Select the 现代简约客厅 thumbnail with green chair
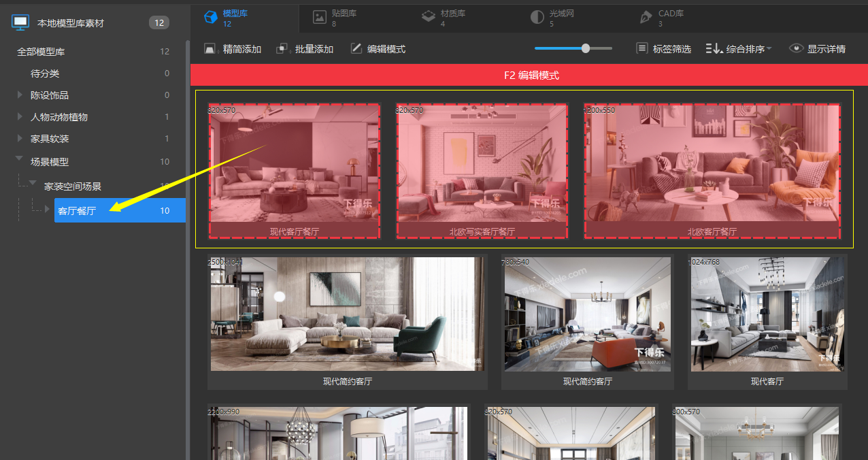This screenshot has height=460, width=868. [347, 314]
